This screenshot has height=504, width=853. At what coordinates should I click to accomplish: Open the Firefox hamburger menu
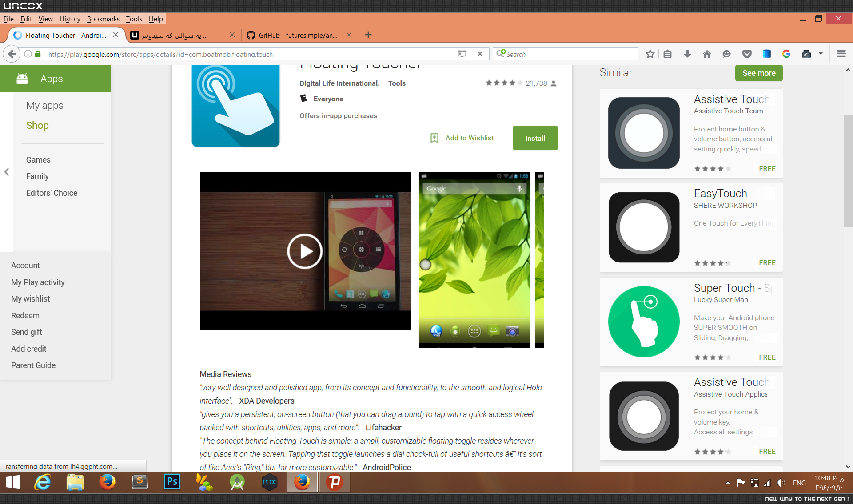tap(841, 54)
